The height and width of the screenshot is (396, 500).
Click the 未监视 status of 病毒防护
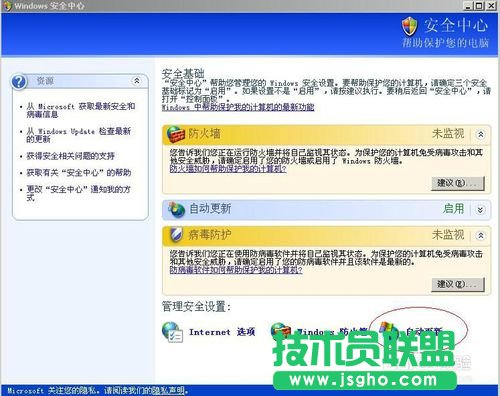click(x=448, y=235)
